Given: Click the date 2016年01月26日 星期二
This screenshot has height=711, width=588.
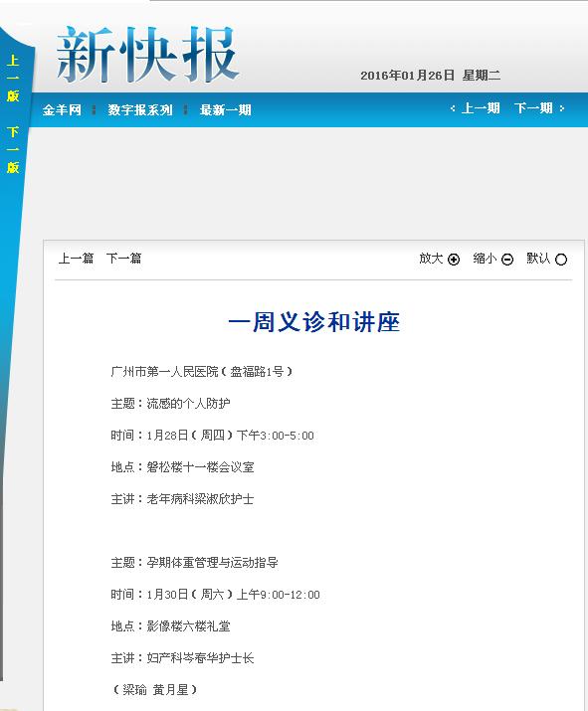Looking at the screenshot, I should tap(431, 76).
